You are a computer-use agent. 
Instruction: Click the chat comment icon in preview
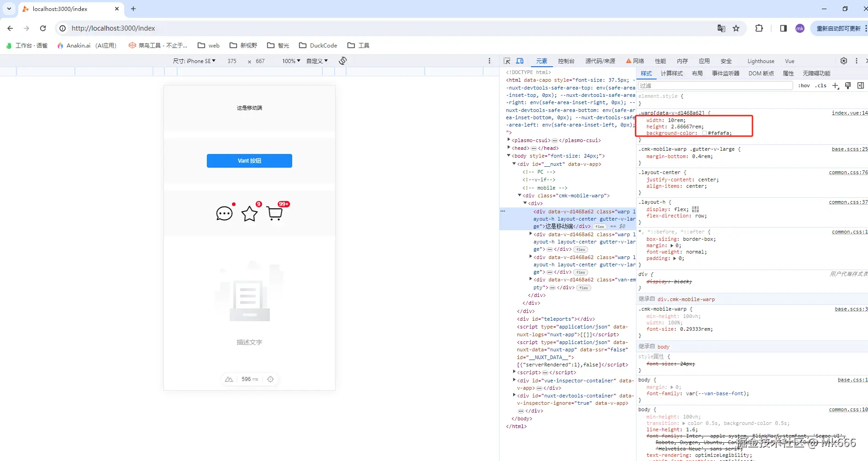[x=224, y=213]
